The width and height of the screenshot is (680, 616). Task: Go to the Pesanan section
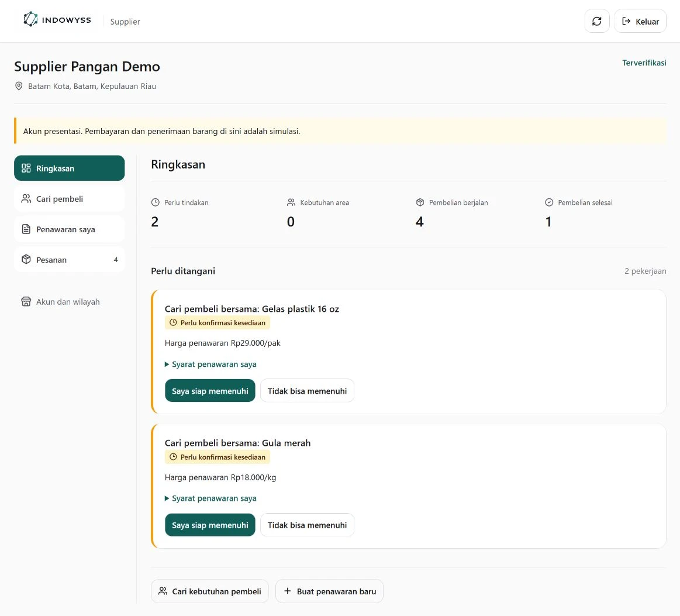tap(70, 259)
